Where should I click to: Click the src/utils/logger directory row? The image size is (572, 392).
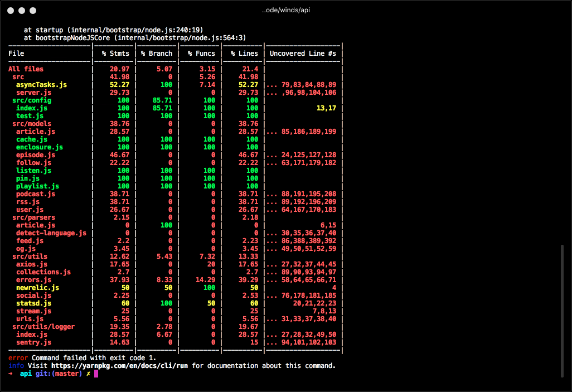(x=43, y=327)
